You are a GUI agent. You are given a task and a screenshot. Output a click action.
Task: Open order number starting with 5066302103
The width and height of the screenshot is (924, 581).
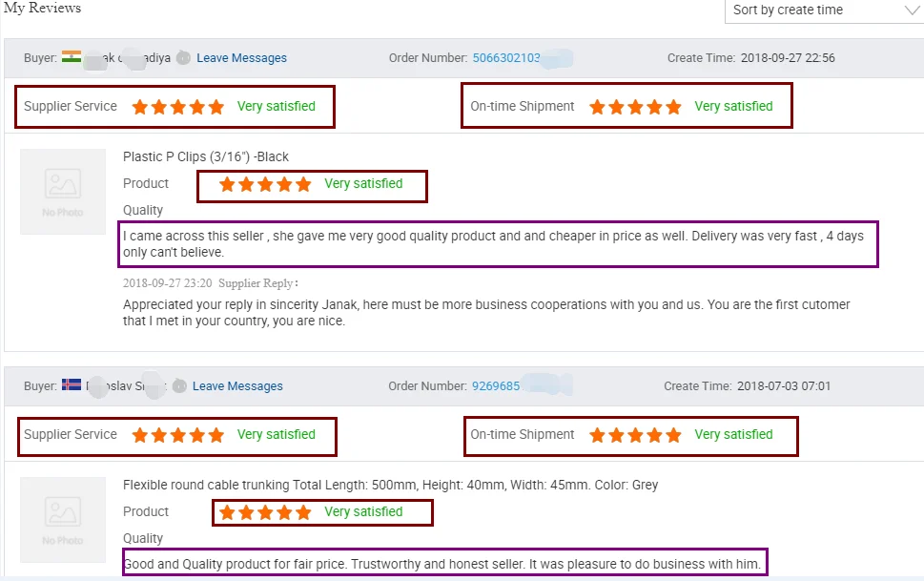coord(506,58)
